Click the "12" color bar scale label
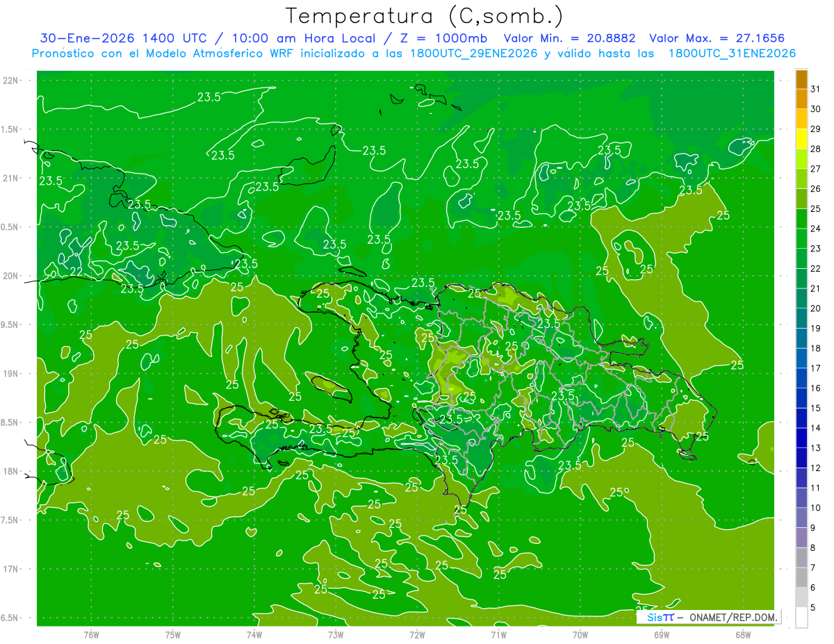 point(815,468)
